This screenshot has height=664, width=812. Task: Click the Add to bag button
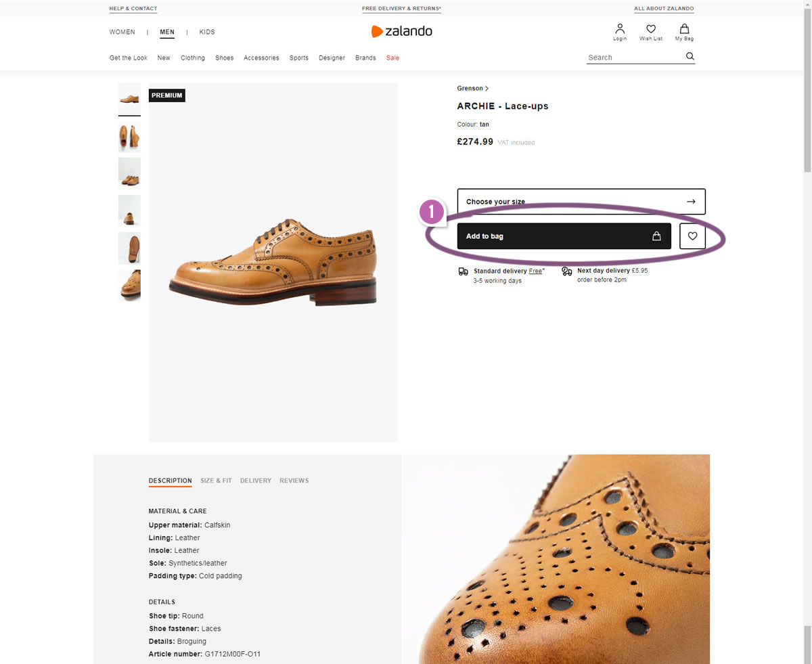(564, 236)
